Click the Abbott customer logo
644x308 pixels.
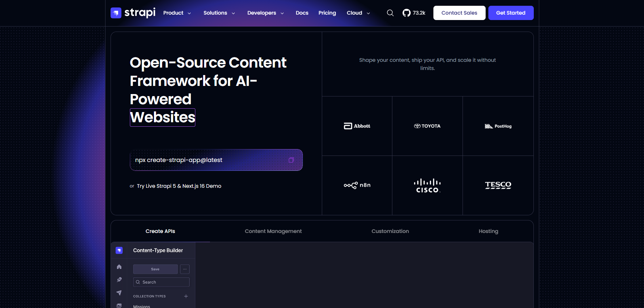point(357,126)
